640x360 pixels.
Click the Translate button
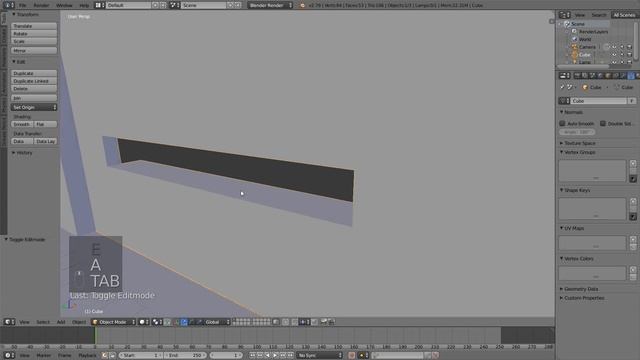coord(34,26)
